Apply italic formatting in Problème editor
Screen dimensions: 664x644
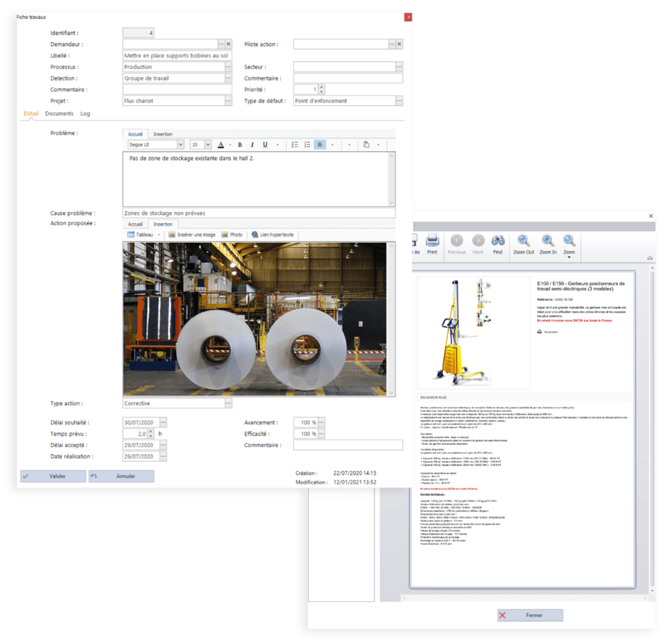tap(252, 145)
